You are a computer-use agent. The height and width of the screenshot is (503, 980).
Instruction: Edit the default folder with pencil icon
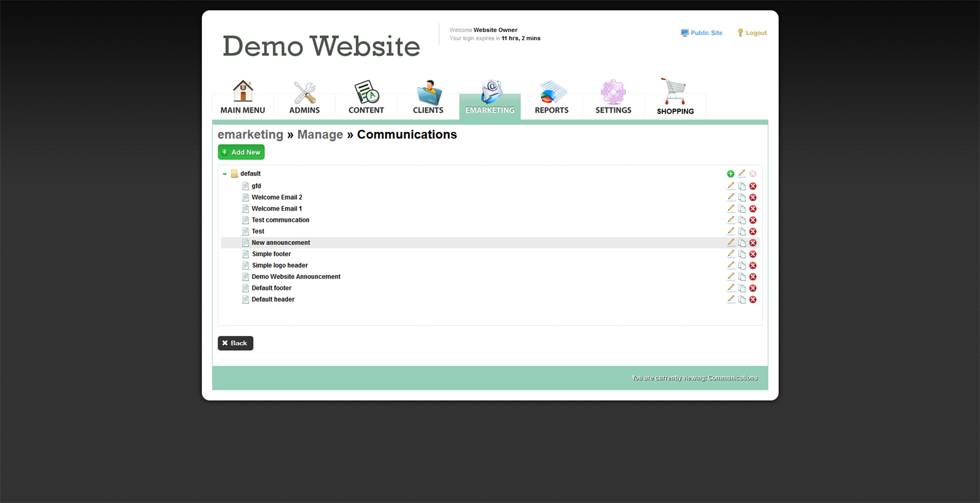pos(741,174)
